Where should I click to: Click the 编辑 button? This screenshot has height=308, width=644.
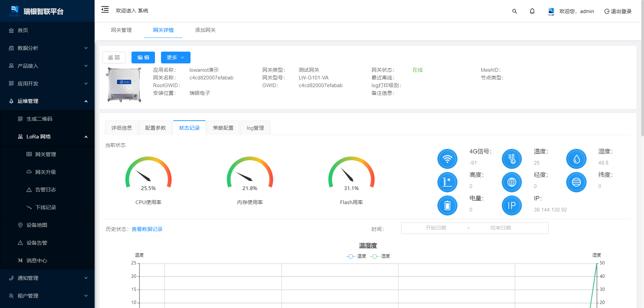pyautogui.click(x=143, y=58)
